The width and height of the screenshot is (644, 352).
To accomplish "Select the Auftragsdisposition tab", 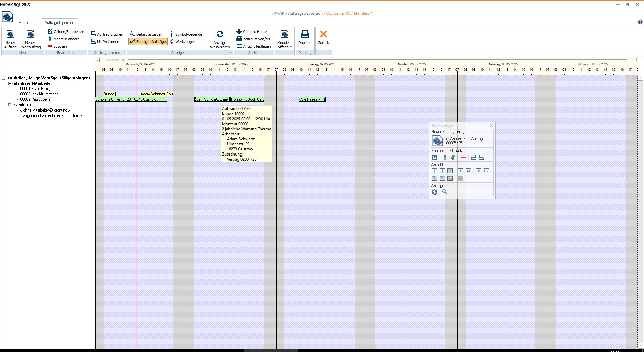I will coord(59,23).
